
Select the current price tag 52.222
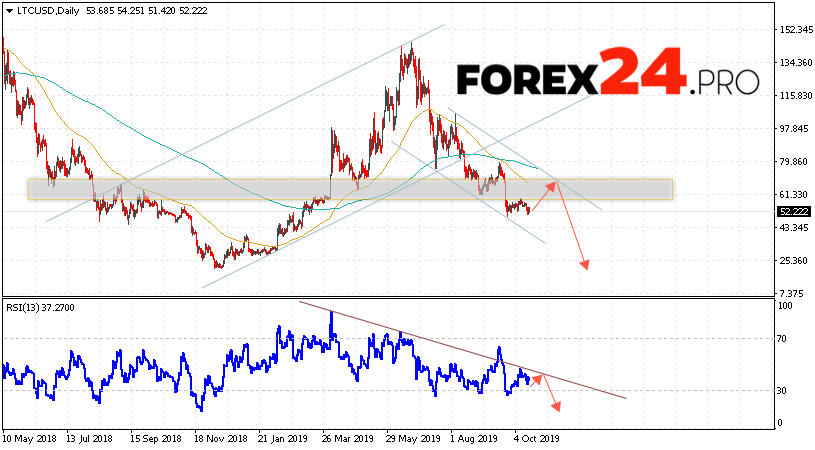[793, 211]
